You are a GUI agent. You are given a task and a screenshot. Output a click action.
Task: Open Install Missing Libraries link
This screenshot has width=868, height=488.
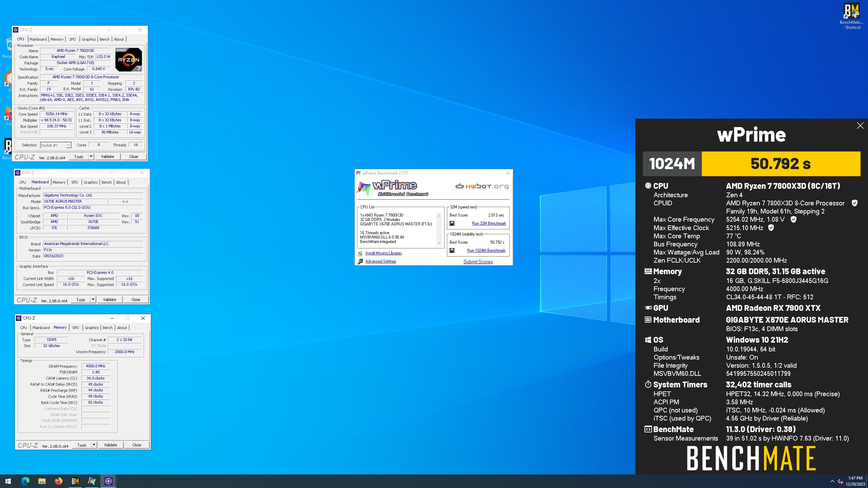(x=383, y=253)
